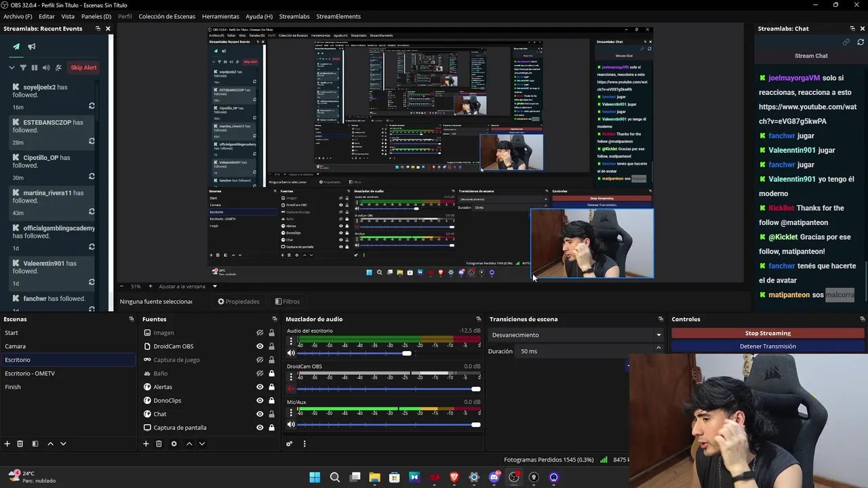
Task: Open the Editar menu
Action: coord(46,16)
